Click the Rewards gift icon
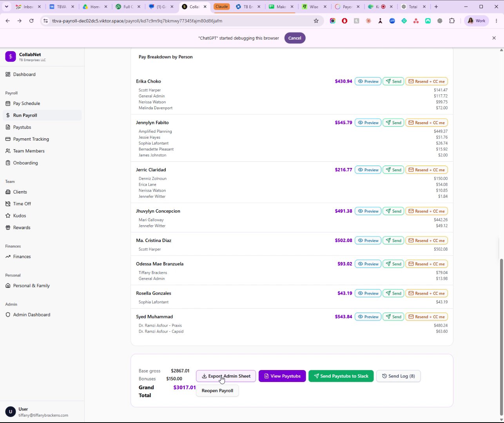The height and width of the screenshot is (423, 504). click(8, 228)
